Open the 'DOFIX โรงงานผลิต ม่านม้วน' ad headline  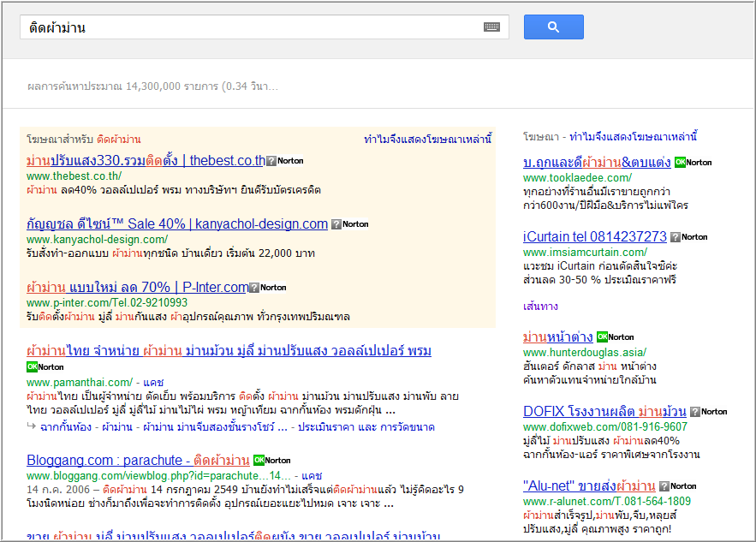click(x=604, y=411)
